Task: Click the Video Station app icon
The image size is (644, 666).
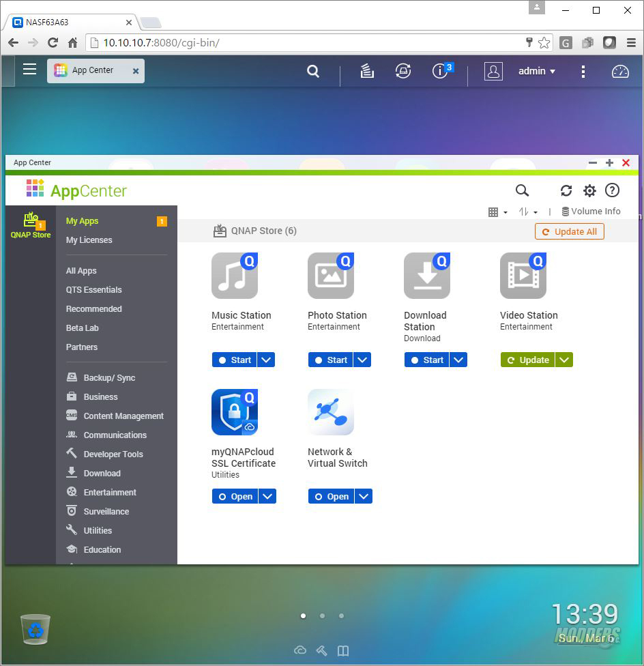Action: [523, 275]
